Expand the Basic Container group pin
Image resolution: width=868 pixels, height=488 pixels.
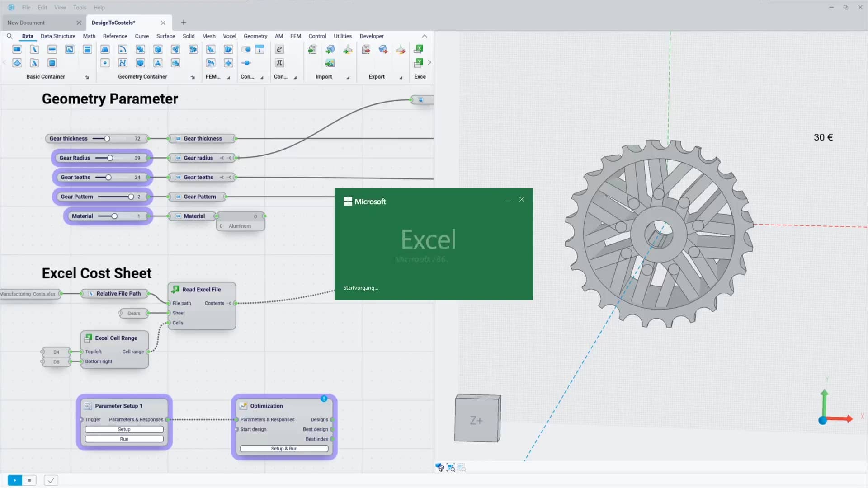tap(87, 77)
